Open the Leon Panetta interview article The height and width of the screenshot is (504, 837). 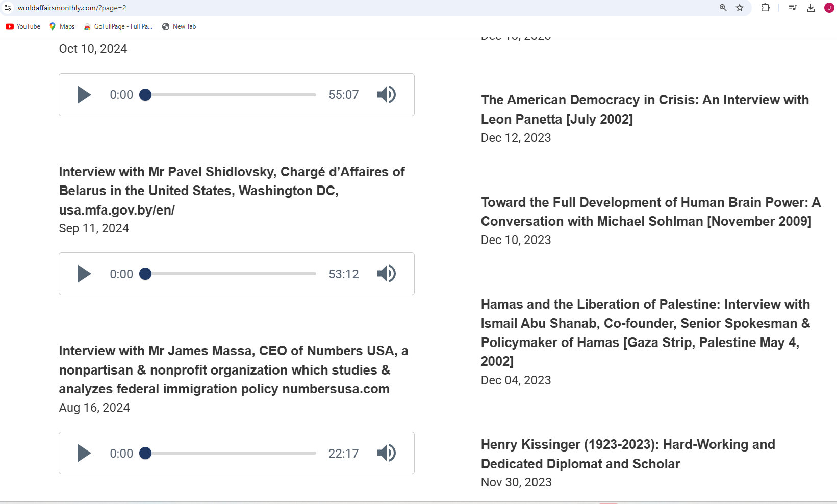click(x=644, y=110)
